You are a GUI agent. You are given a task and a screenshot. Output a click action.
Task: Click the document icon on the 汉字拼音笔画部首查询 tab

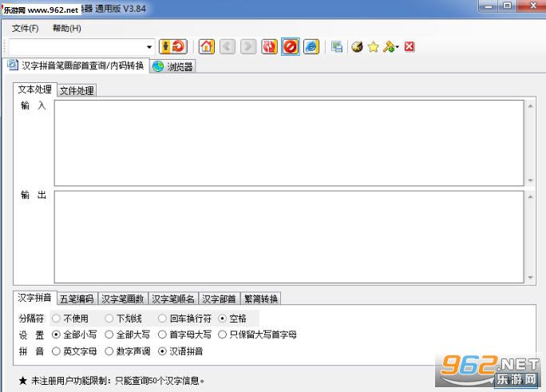tap(13, 65)
